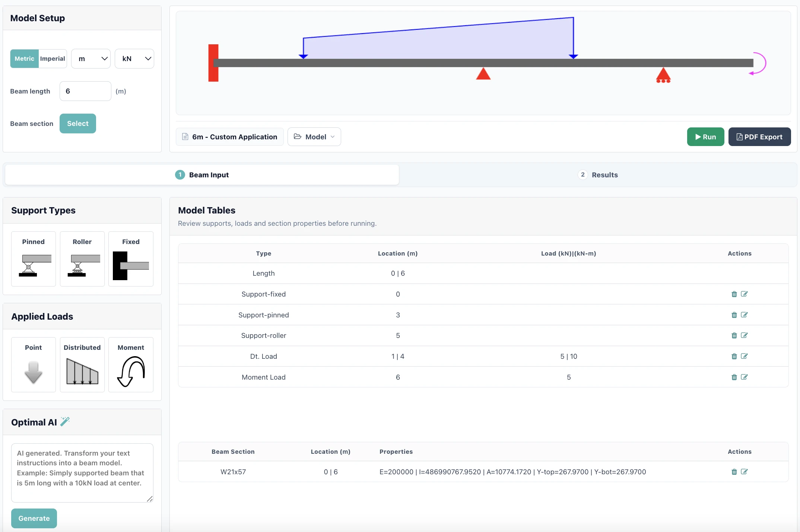Screen dimensions: 800x532
Task: Click the distributed load shape in diagram
Action: click(x=438, y=41)
